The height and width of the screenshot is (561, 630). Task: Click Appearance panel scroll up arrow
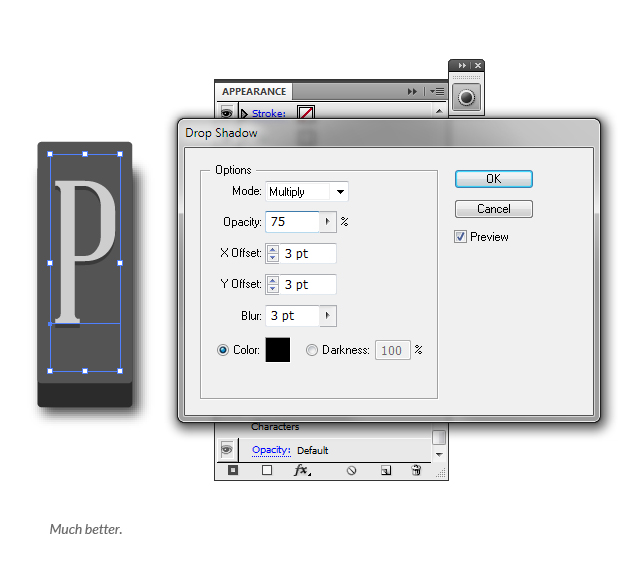click(x=439, y=111)
